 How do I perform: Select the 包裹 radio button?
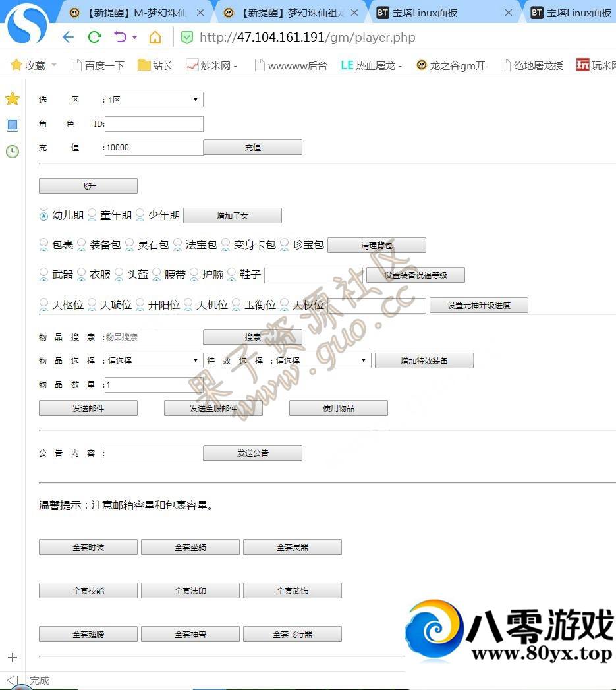pos(43,244)
